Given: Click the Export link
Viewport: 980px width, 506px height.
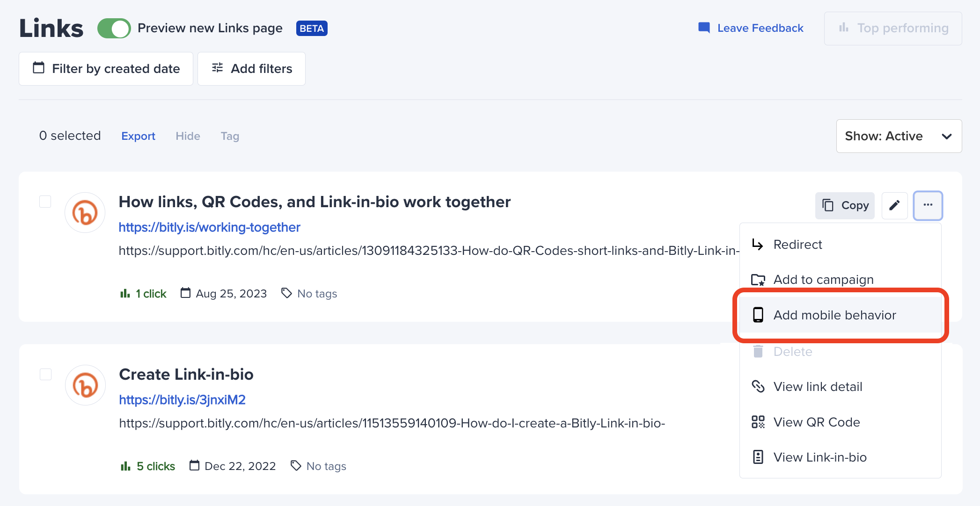Looking at the screenshot, I should pos(138,136).
